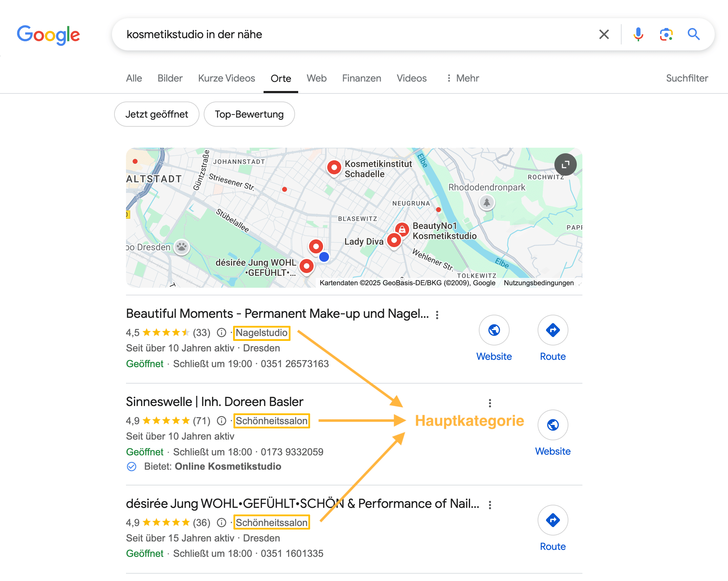Click Nagelstudio category label
The height and width of the screenshot is (581, 728).
tap(261, 332)
